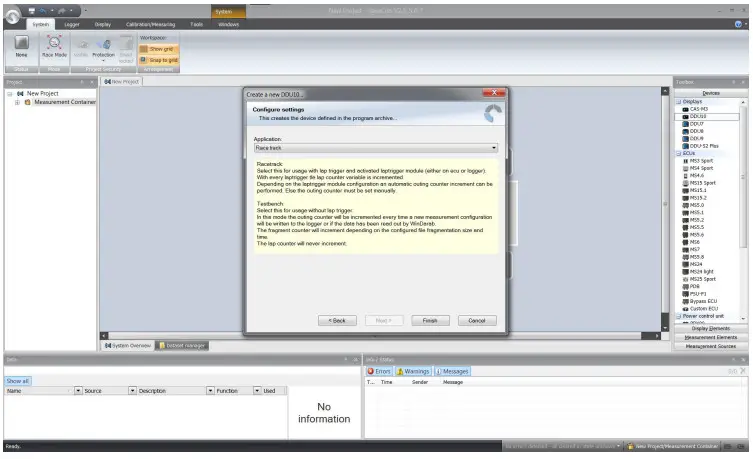Image resolution: width=753 pixels, height=459 pixels.
Task: Open the round application menu button
Action: coord(13,16)
